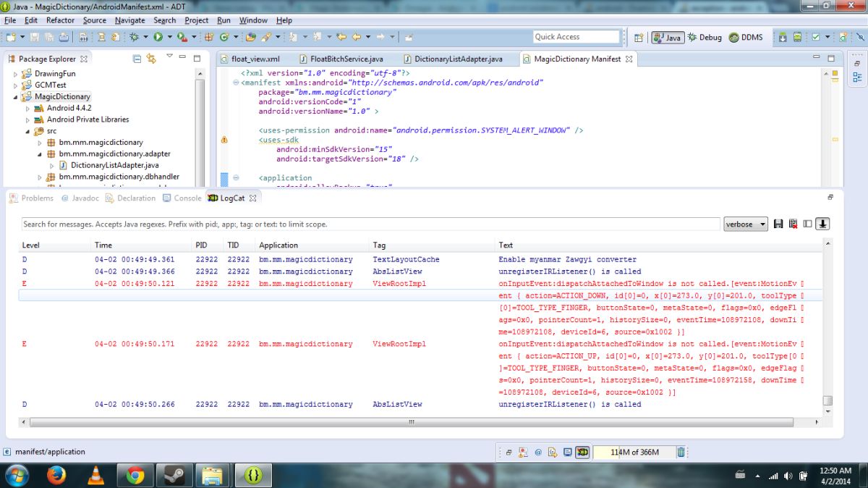Screen dimensions: 868x488
Task: Open the Debug button dropdown arrow
Action: pos(145,37)
